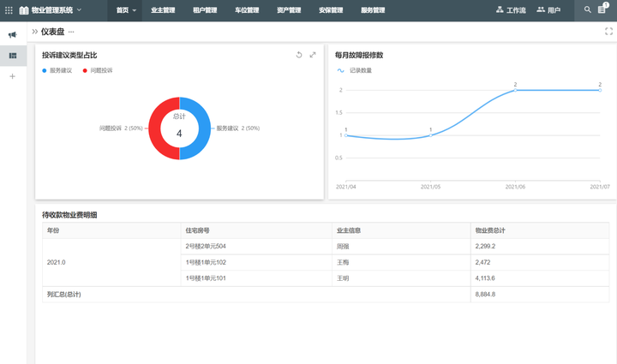Click the megaphone announcements sidebar icon
617x364 pixels.
[13, 34]
